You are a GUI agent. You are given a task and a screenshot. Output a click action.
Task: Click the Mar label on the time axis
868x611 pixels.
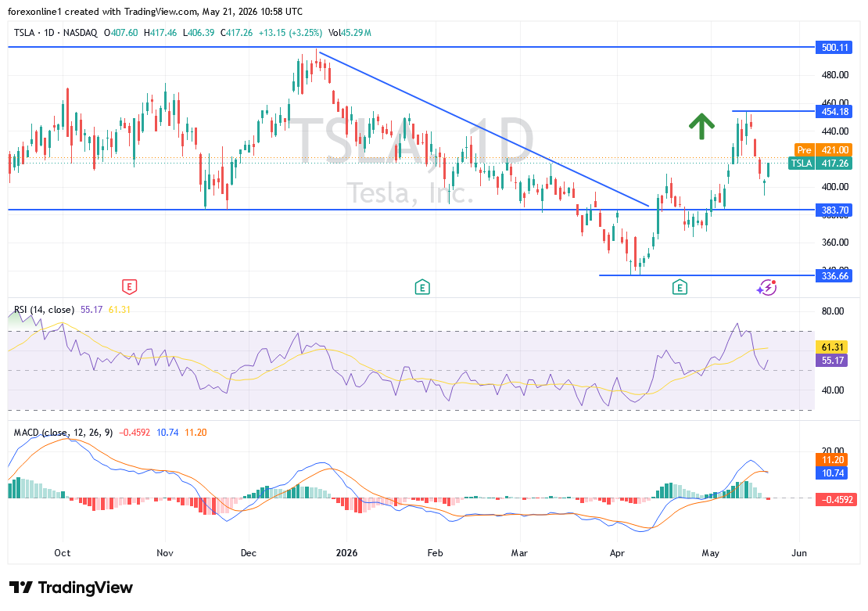[519, 553]
